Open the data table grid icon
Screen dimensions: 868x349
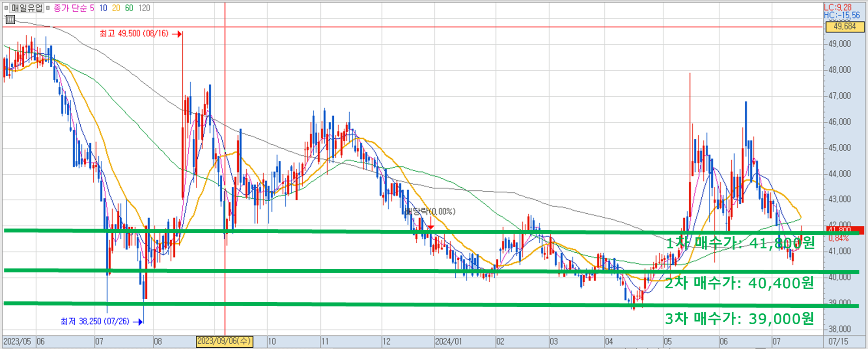(x=10, y=20)
